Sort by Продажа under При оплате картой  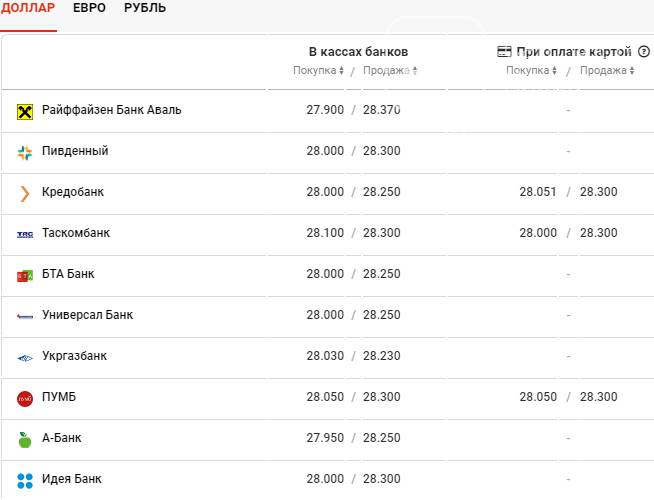point(607,70)
